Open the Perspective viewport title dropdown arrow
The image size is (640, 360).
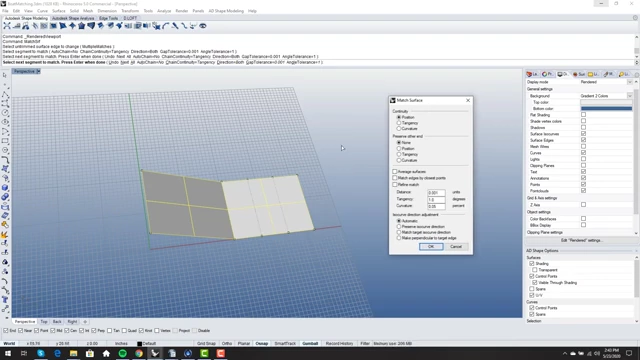point(38,71)
